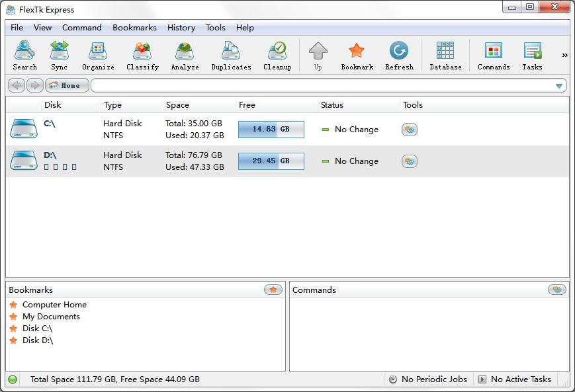Expand the toolbar overflow chevron
The width and height of the screenshot is (575, 392).
tap(564, 56)
